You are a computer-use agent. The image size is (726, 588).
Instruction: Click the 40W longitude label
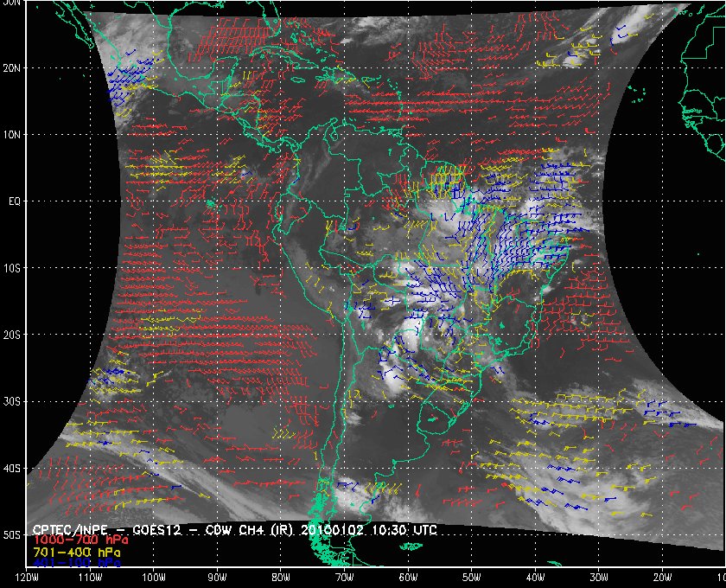535,578
